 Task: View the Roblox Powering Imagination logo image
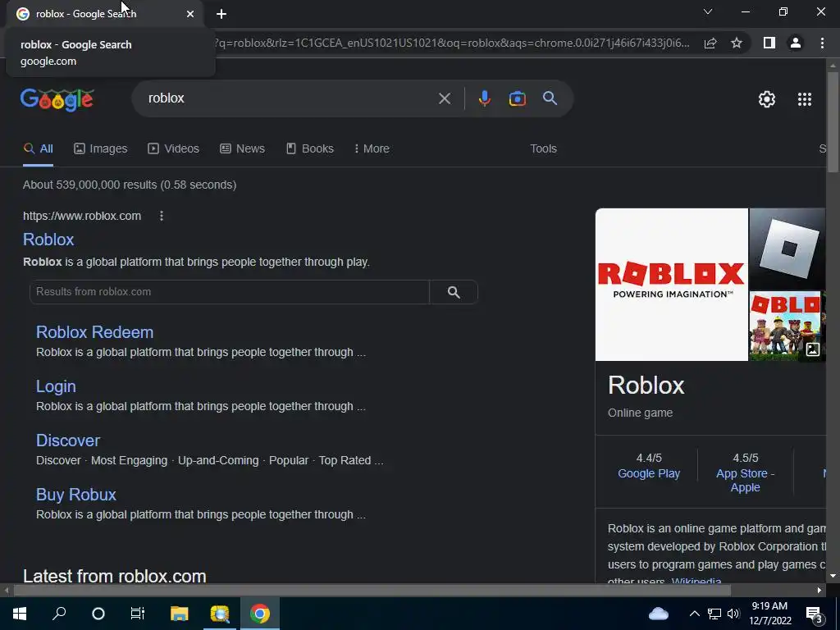pyautogui.click(x=671, y=285)
